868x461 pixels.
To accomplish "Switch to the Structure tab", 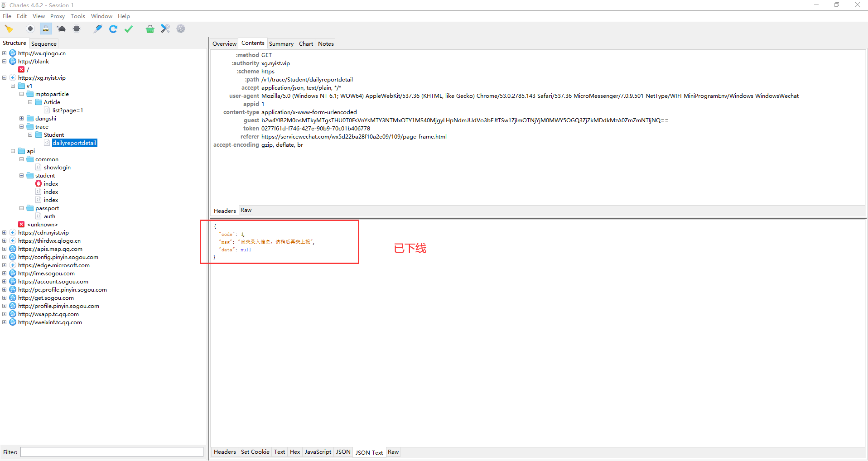I will click(x=14, y=43).
